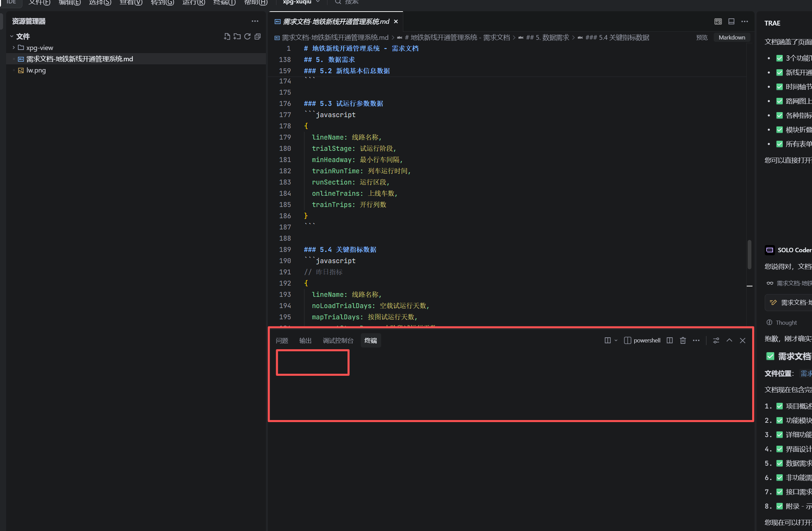Create a new folder in explorer
This screenshot has width=812, height=531.
pyautogui.click(x=237, y=36)
